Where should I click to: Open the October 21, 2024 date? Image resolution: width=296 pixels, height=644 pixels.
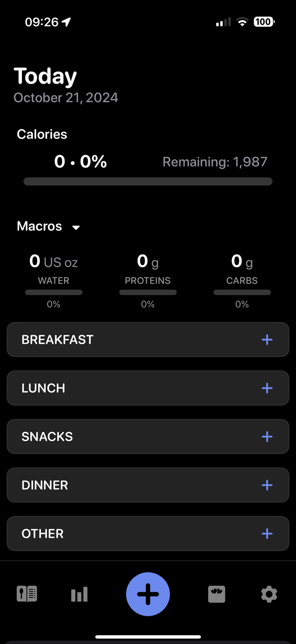[x=66, y=98]
